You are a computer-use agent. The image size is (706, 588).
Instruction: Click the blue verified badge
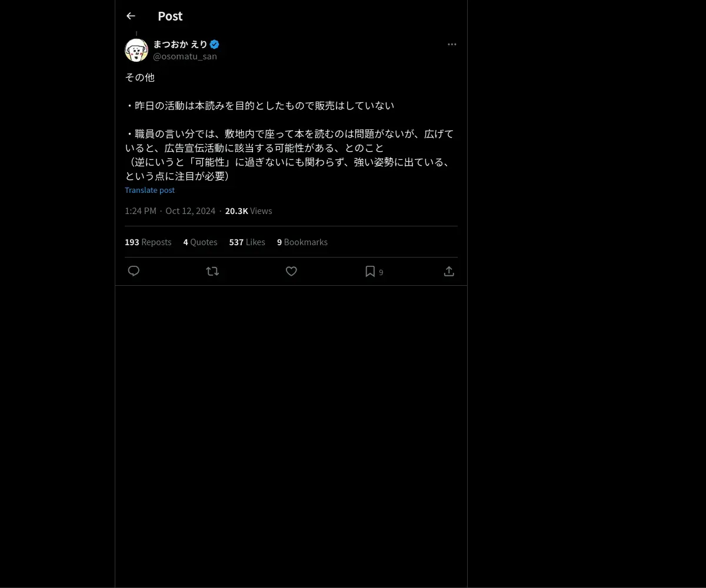214,44
